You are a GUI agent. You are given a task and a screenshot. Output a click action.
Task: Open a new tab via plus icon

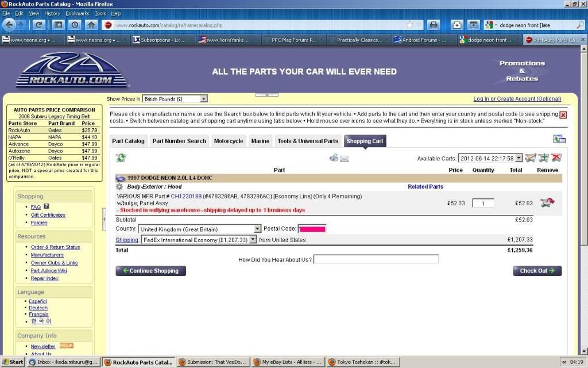[x=457, y=25]
